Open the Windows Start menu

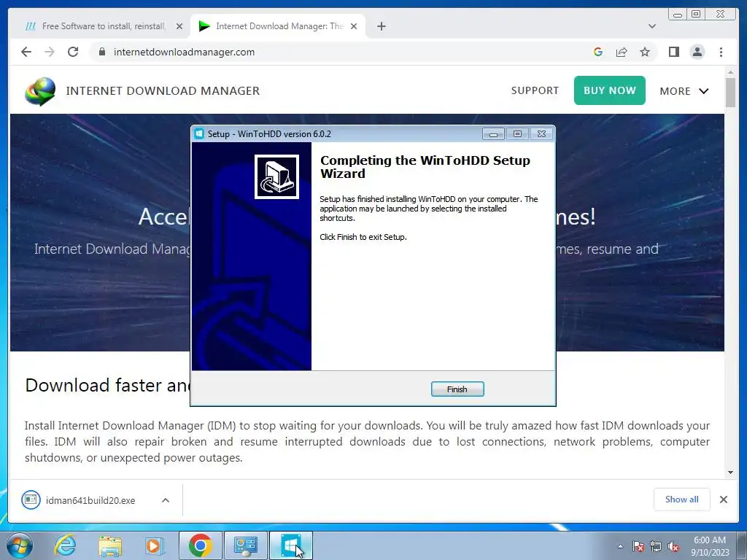pos(19,545)
